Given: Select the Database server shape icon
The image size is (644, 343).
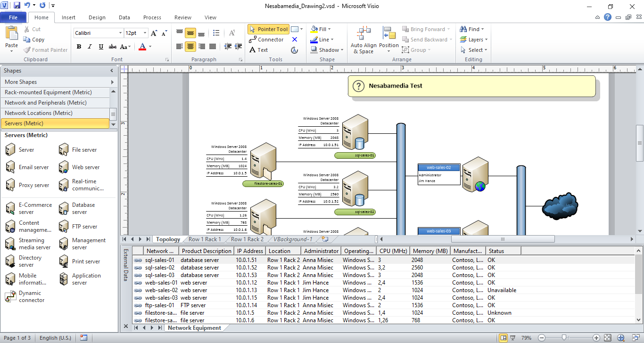Looking at the screenshot, I should (64, 209).
